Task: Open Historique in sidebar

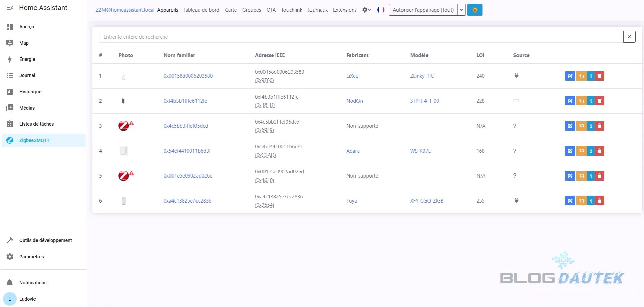Action: 43,92
